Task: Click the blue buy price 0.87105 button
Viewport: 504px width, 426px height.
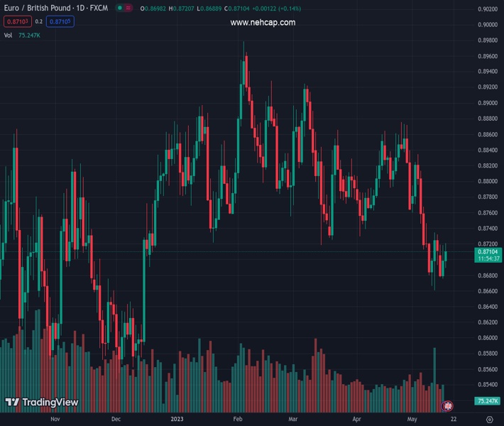Action: coord(61,21)
